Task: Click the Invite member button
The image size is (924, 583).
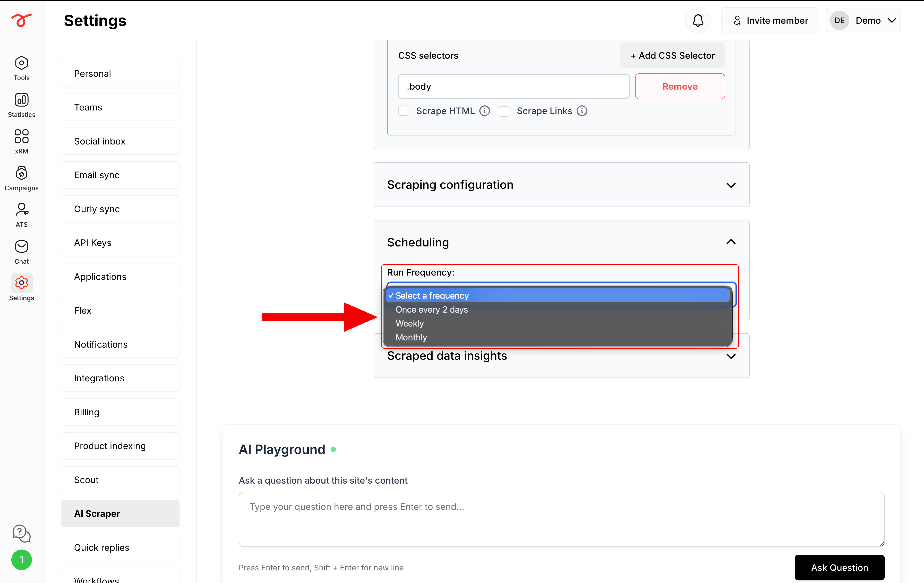Action: (770, 20)
